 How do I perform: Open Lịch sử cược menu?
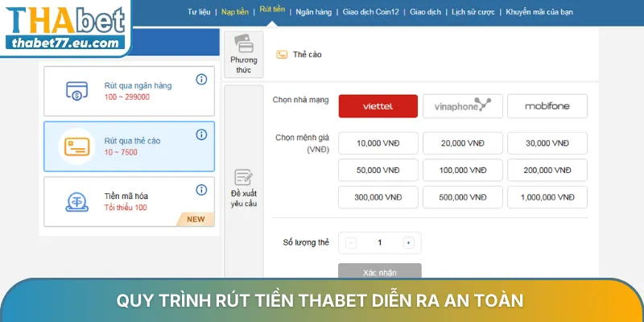coord(473,12)
